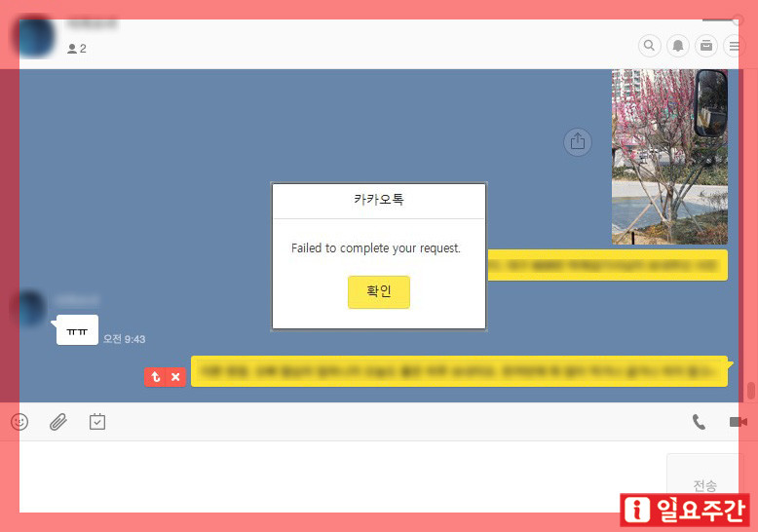Select the ㅠㅠ received message bubble

[77, 331]
